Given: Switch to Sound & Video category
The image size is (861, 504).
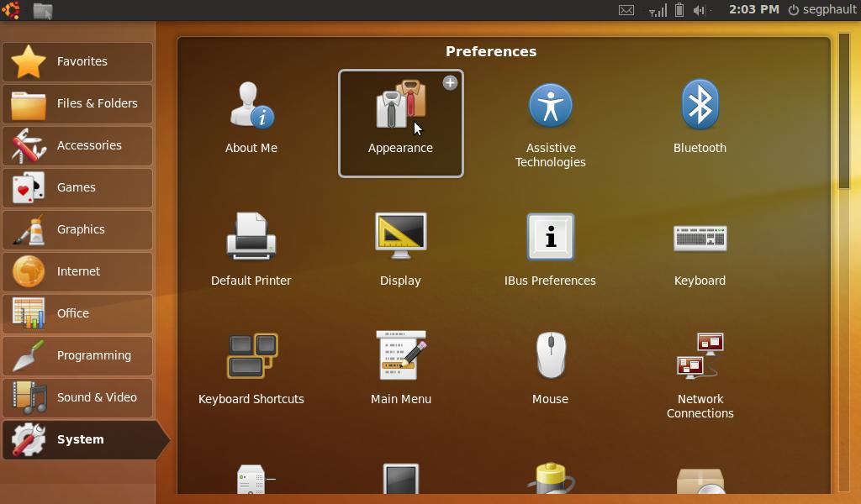Looking at the screenshot, I should pos(77,397).
